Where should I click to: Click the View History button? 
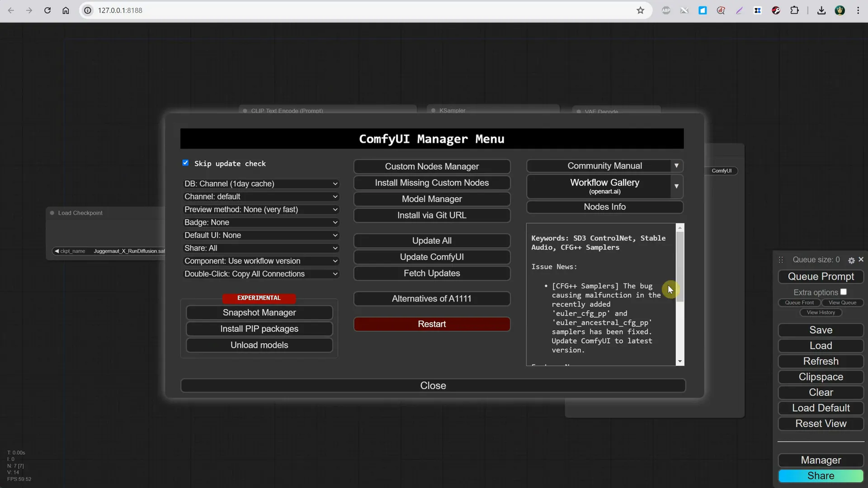click(x=821, y=312)
